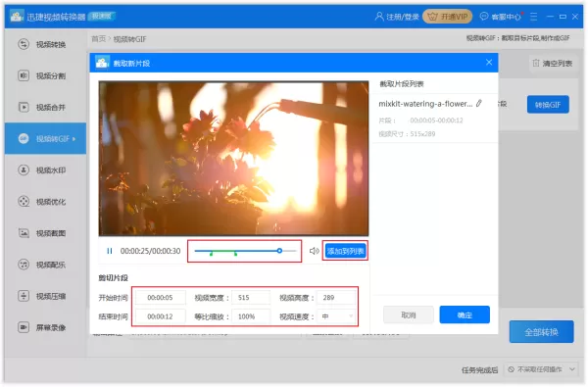Go to the 视频水印 sidebar item

[x=45, y=170]
